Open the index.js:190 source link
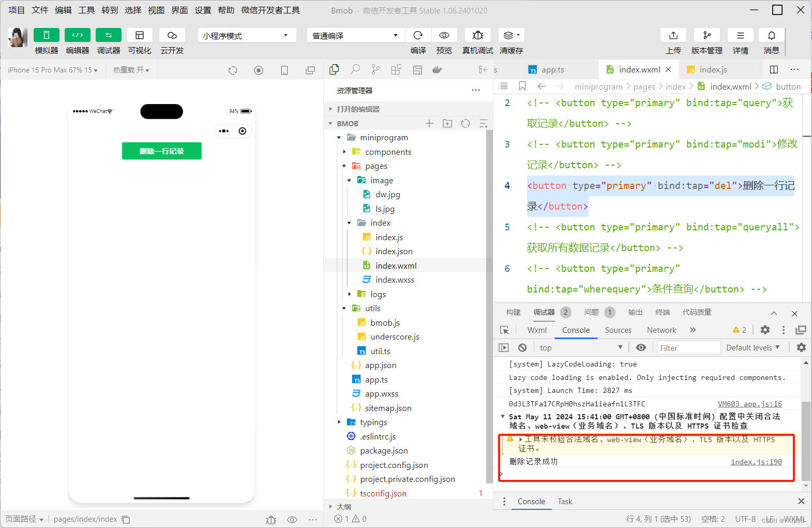 (x=756, y=462)
